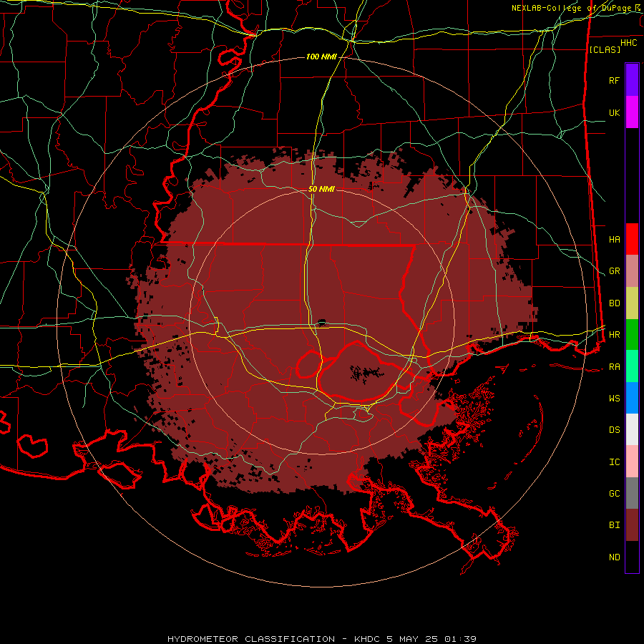Click the 'KHDC' radar site identifier

(x=368, y=639)
